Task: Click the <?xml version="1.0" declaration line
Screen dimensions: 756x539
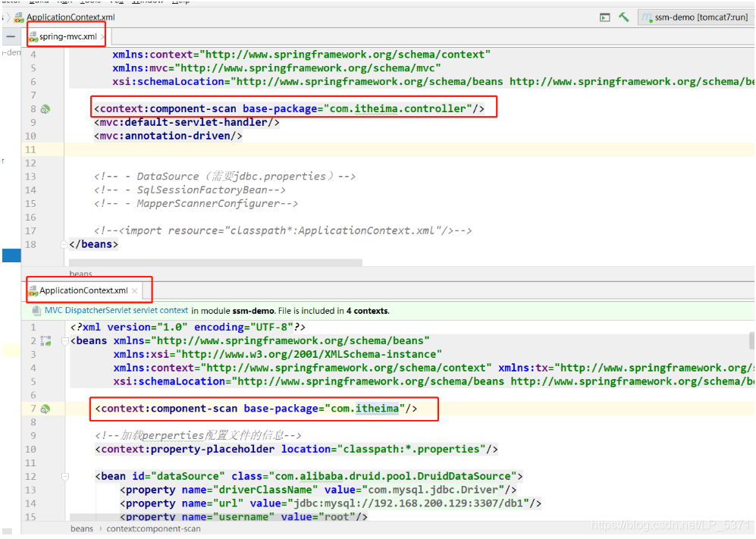Action: click(188, 327)
